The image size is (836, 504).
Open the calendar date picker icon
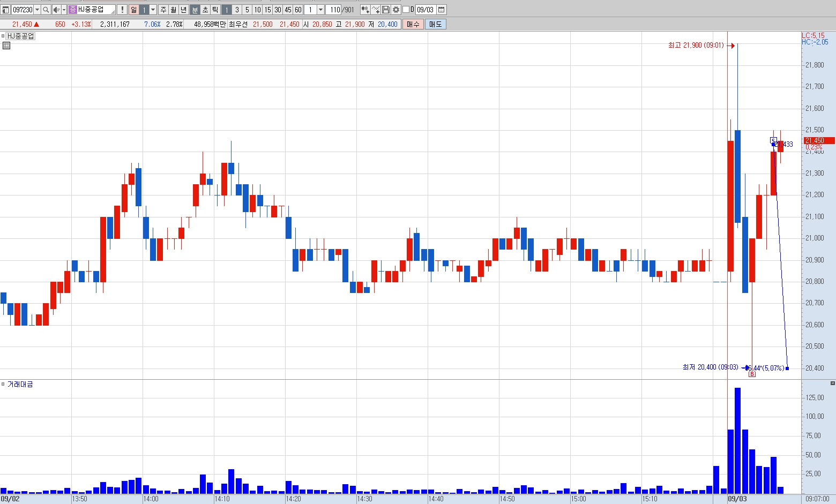[441, 10]
